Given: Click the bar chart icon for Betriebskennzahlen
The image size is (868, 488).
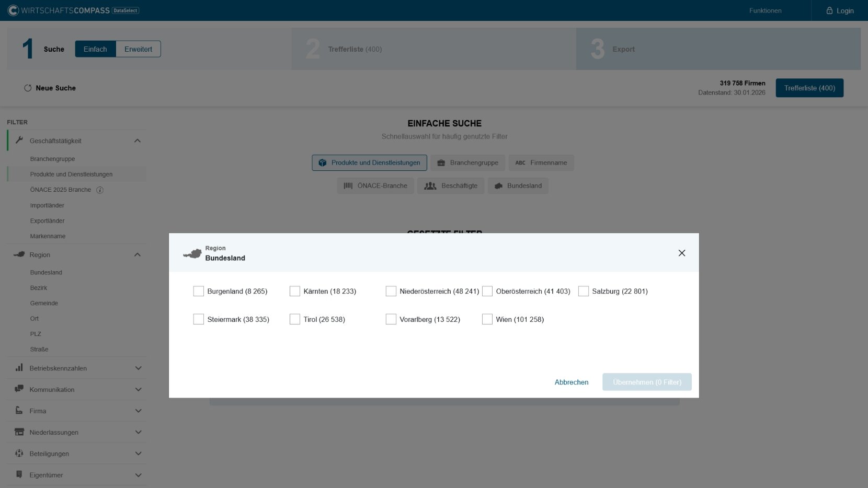Looking at the screenshot, I should tap(19, 368).
